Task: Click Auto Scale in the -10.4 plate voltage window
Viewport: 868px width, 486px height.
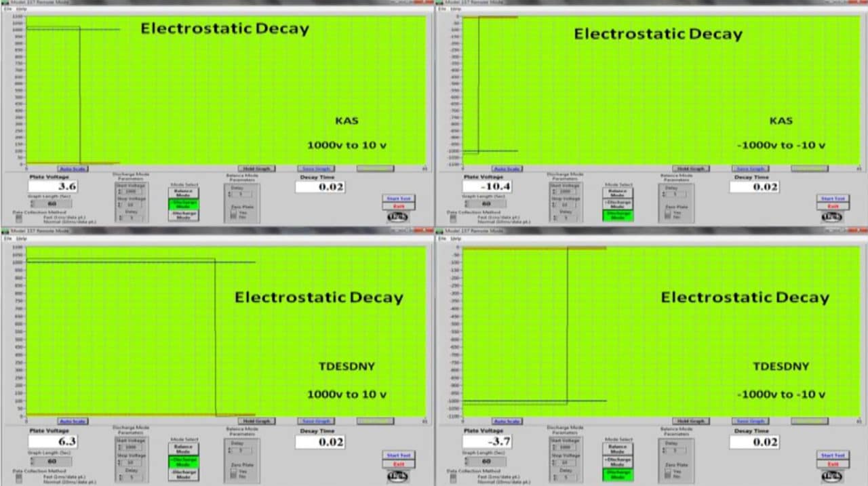Action: click(x=507, y=169)
